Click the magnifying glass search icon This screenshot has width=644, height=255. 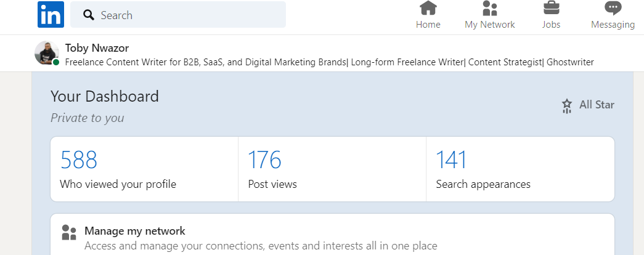(88, 15)
